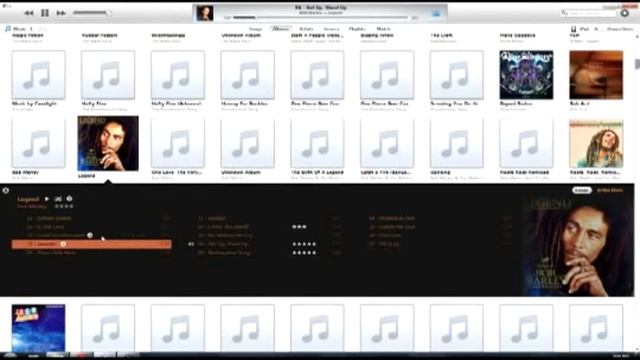Open the Uprising album

tap(456, 143)
